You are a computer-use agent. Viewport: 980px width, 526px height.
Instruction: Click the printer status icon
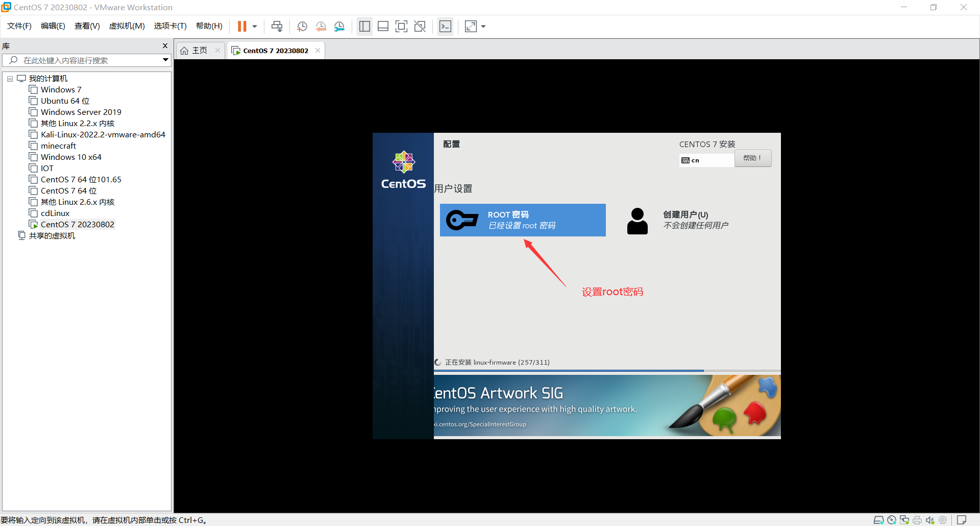(x=917, y=520)
